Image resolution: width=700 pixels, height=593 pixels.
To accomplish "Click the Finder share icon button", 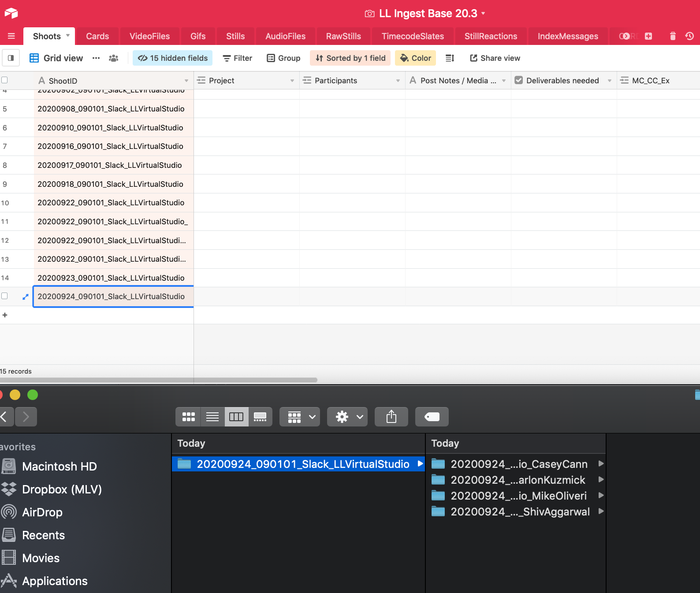I will [x=391, y=417].
